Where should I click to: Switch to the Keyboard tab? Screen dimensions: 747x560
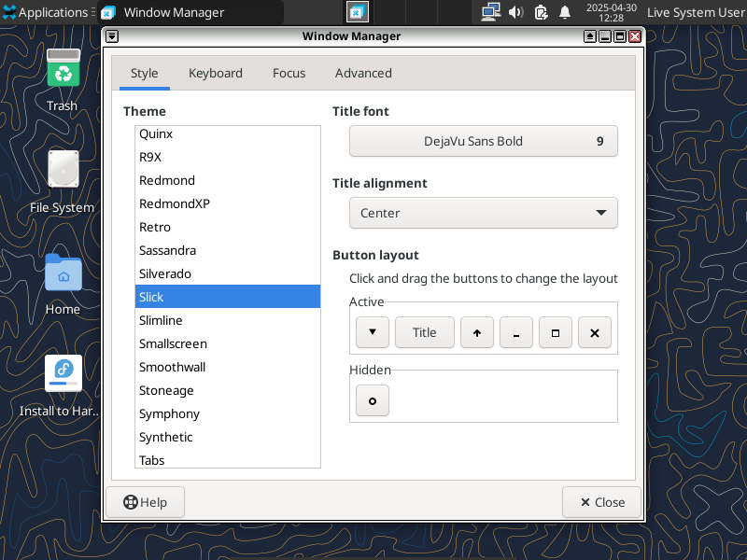coord(216,74)
